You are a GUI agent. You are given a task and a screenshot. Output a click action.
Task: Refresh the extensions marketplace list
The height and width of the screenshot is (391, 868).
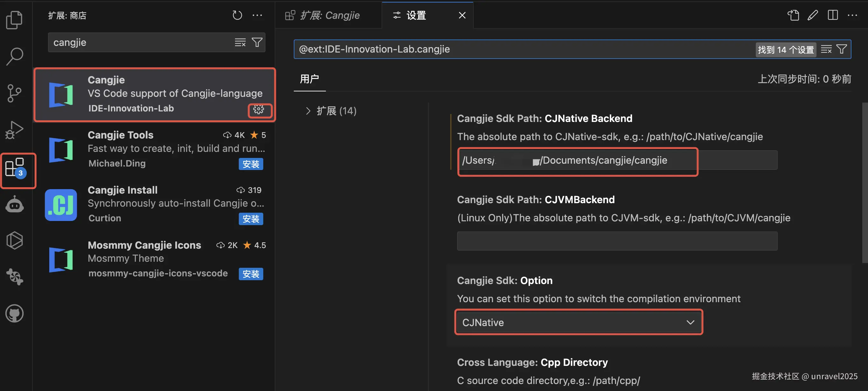[237, 15]
